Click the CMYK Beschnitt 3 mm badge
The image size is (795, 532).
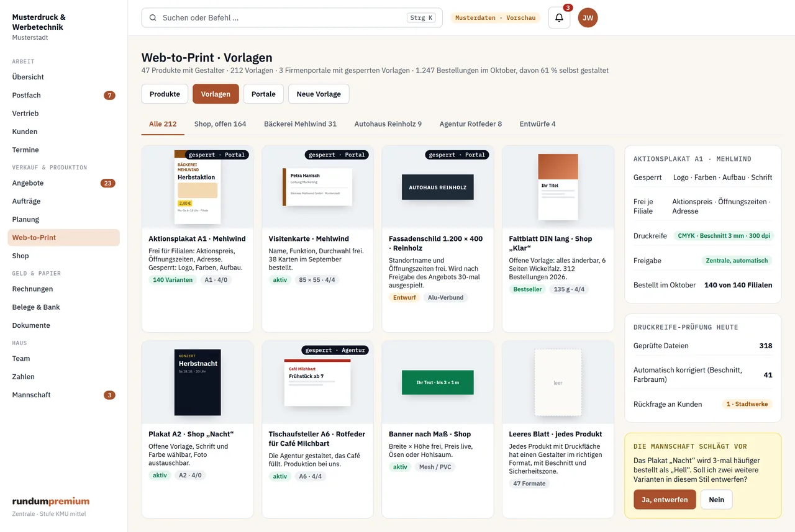pyautogui.click(x=724, y=236)
